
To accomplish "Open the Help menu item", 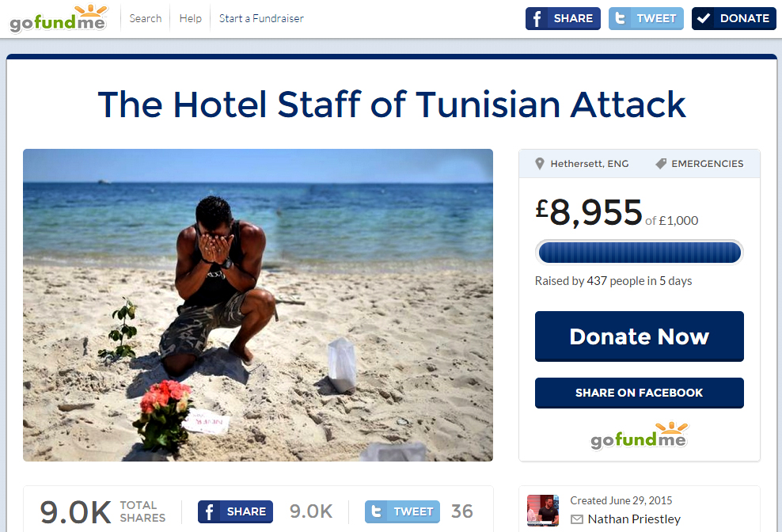I will 191,18.
